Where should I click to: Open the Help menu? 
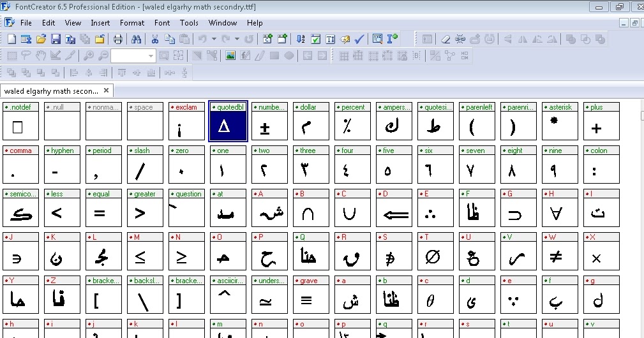point(255,23)
